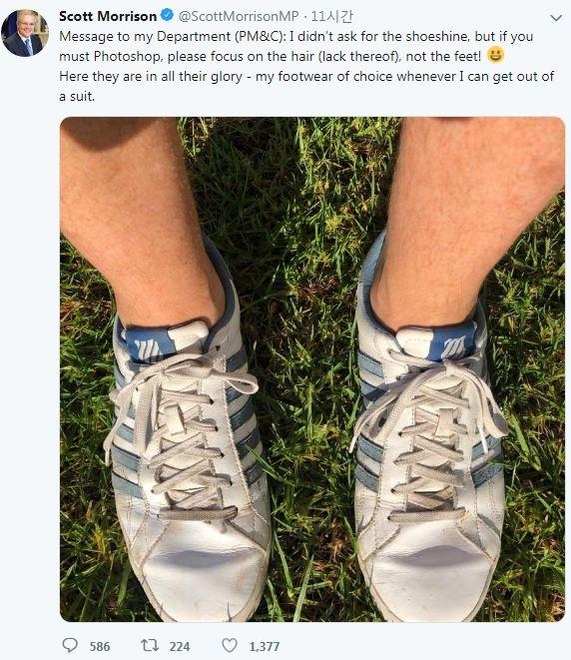Click the smiley emoji in the tweet
The width and height of the screenshot is (571, 660).
point(495,55)
